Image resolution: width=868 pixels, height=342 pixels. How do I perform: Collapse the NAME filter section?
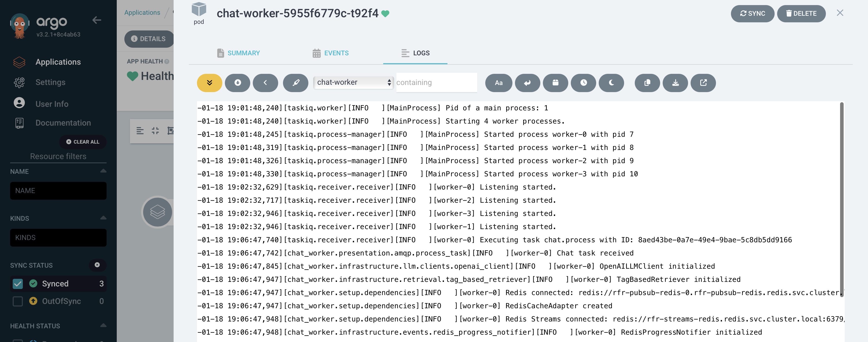pos(104,171)
